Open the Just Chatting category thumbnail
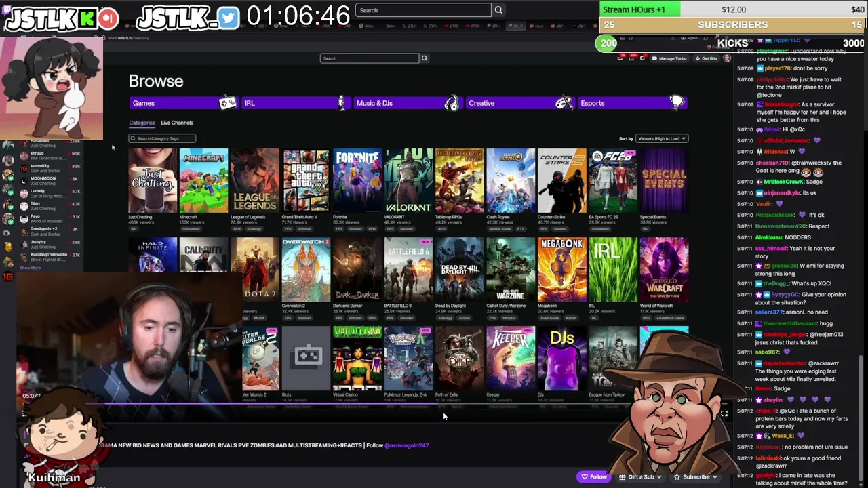 point(153,180)
